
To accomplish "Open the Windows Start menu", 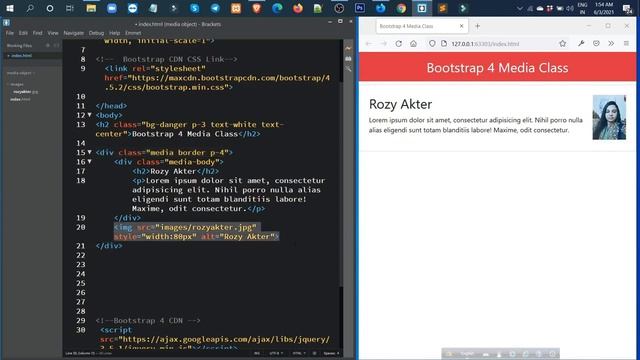I will (10, 8).
